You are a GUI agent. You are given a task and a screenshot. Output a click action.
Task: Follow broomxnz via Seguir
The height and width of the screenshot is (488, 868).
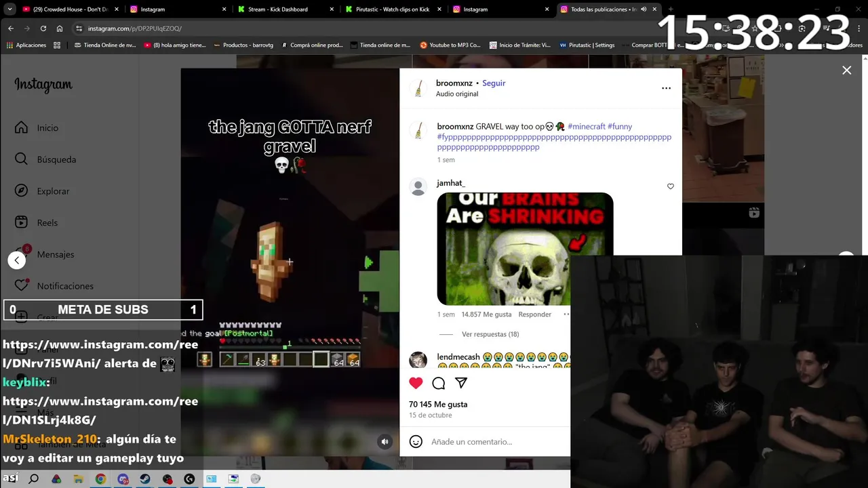pos(494,83)
